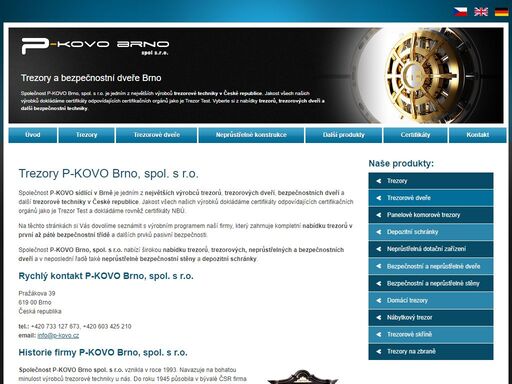The image size is (512, 384).
Task: Open Neprůstřelné konstrukce menu item
Action: tap(251, 135)
